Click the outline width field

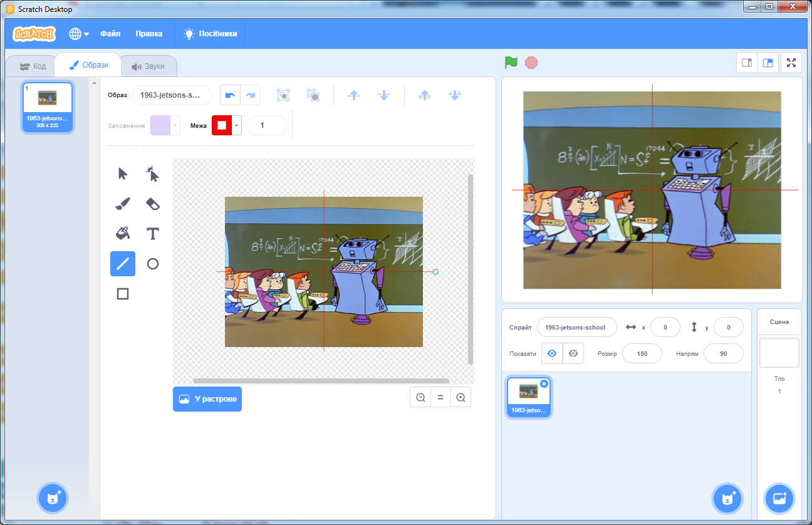tap(267, 125)
